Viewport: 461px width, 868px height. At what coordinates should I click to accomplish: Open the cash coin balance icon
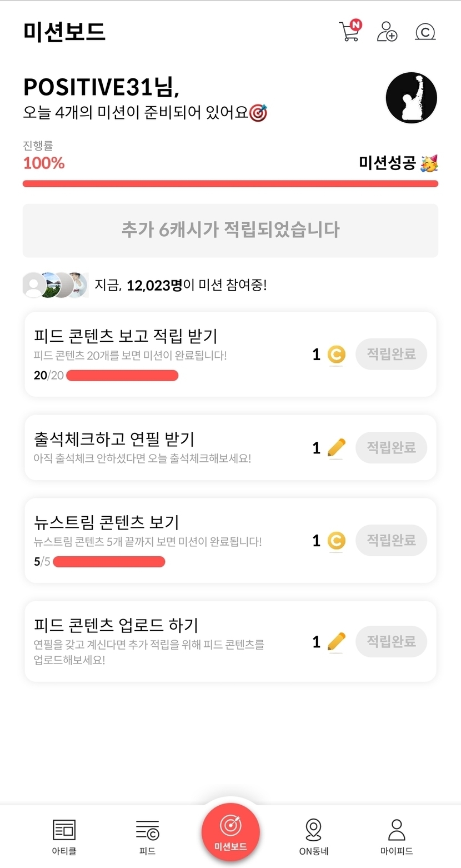coord(425,32)
